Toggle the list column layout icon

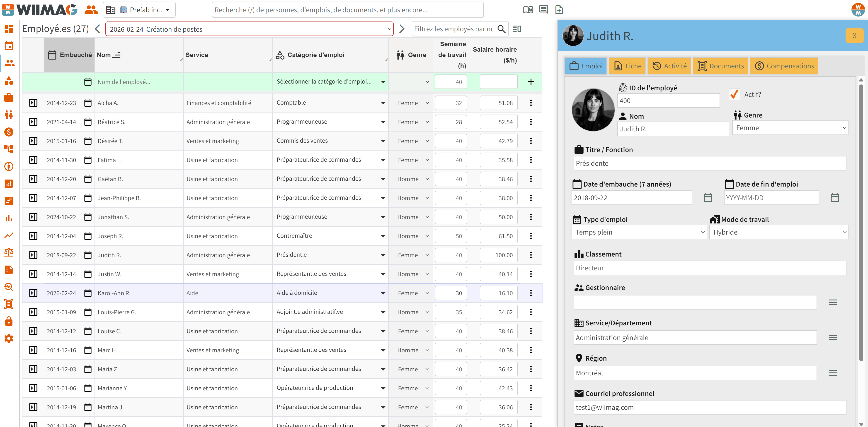[517, 29]
